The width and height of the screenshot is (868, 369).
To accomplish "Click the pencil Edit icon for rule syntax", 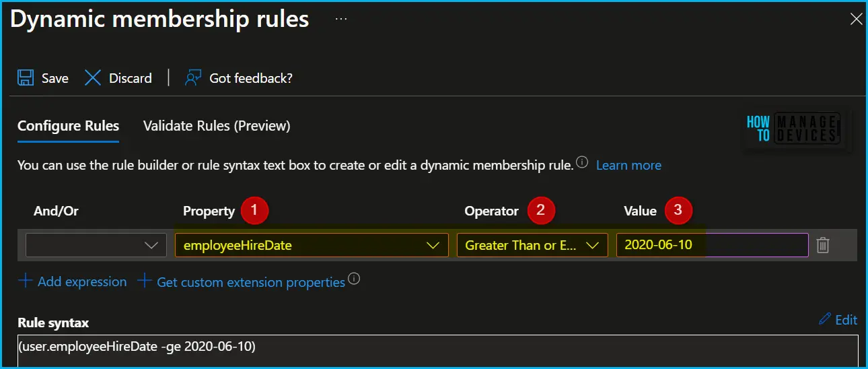I will (825, 319).
